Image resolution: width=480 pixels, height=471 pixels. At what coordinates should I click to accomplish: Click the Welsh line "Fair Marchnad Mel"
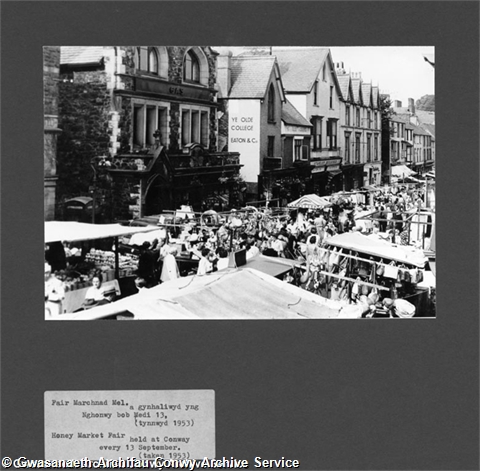pos(90,403)
